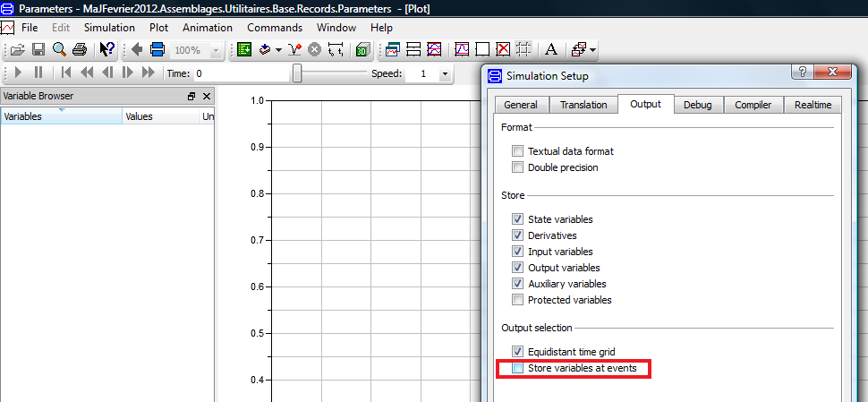This screenshot has width=868, height=402.
Task: Open the Simulation menu
Action: point(109,28)
